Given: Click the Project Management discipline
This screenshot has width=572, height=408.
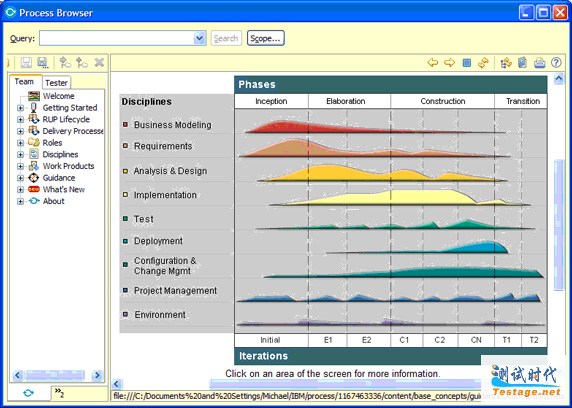Looking at the screenshot, I should click(175, 290).
